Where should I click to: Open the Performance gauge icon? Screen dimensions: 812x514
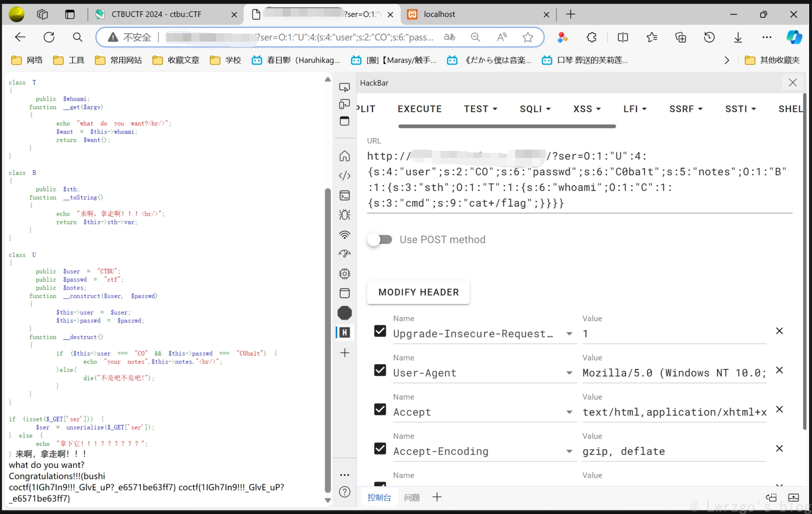click(x=344, y=253)
